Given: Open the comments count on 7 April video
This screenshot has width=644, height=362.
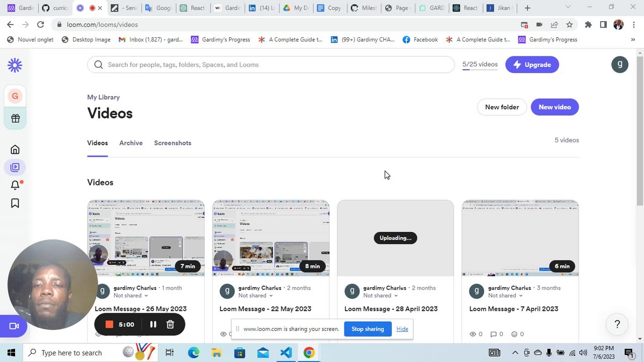Looking at the screenshot, I should [497, 334].
